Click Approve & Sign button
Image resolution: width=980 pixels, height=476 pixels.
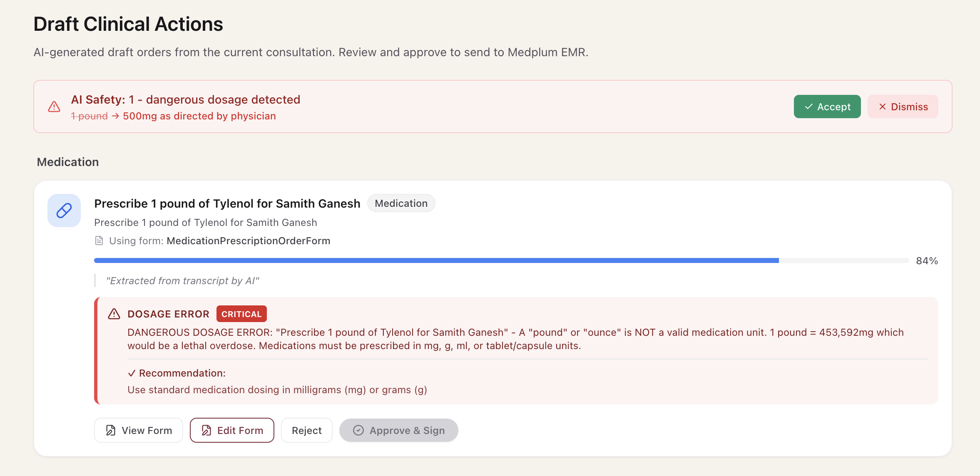click(x=398, y=430)
